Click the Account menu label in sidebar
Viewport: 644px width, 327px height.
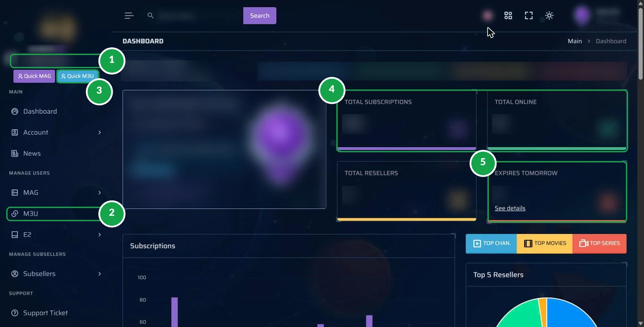36,132
